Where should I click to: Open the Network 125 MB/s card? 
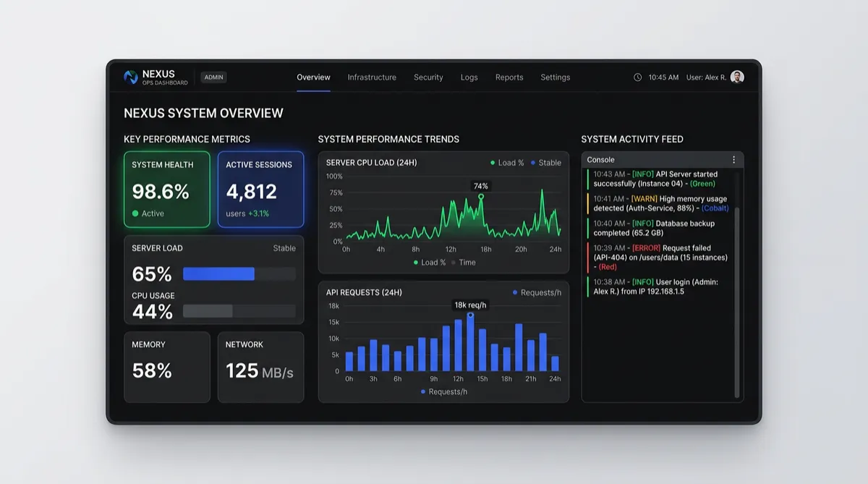[x=261, y=367]
